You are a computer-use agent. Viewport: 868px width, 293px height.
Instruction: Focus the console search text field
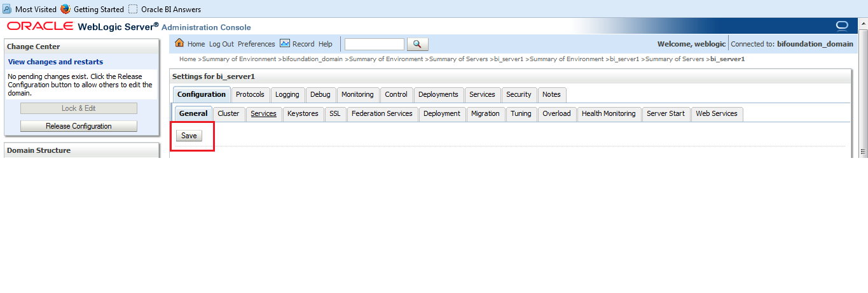(x=375, y=44)
